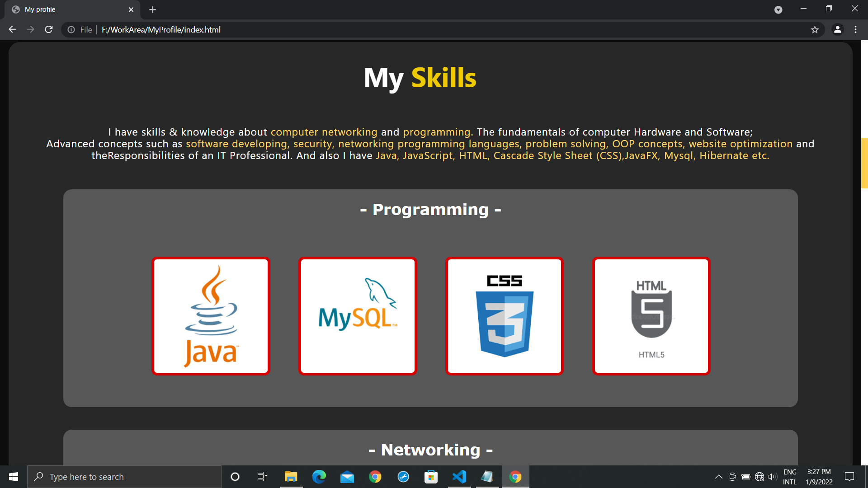The image size is (868, 488).
Task: Click the Java logo skill card
Action: coord(211,316)
